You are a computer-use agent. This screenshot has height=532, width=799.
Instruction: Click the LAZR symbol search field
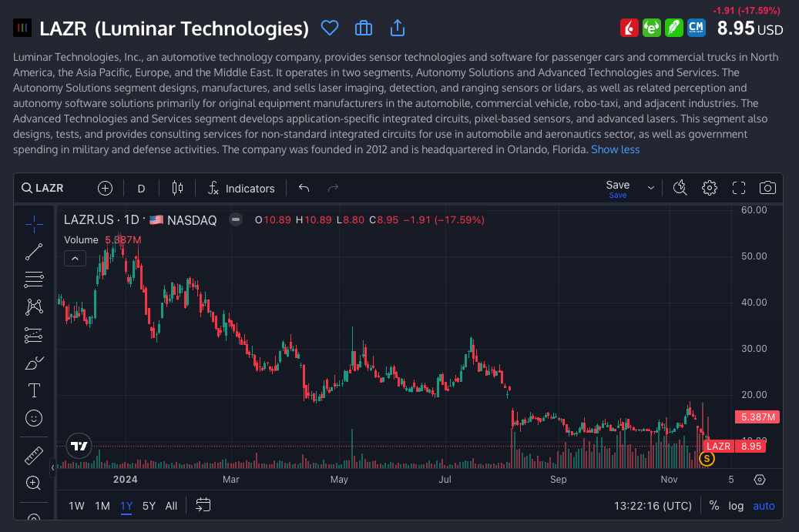[x=43, y=189]
